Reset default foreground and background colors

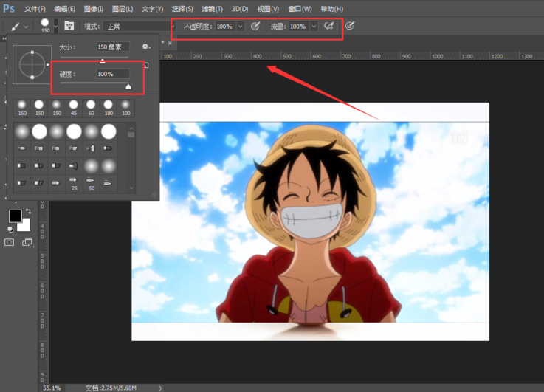pyautogui.click(x=12, y=229)
